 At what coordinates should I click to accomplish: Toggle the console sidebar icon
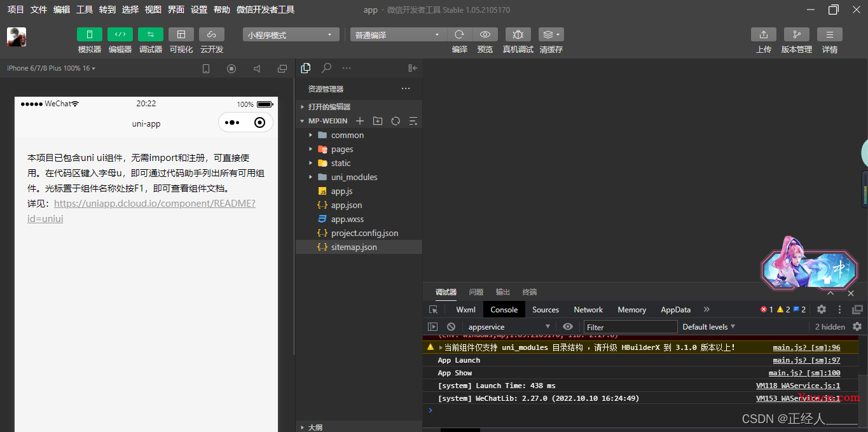click(x=432, y=327)
